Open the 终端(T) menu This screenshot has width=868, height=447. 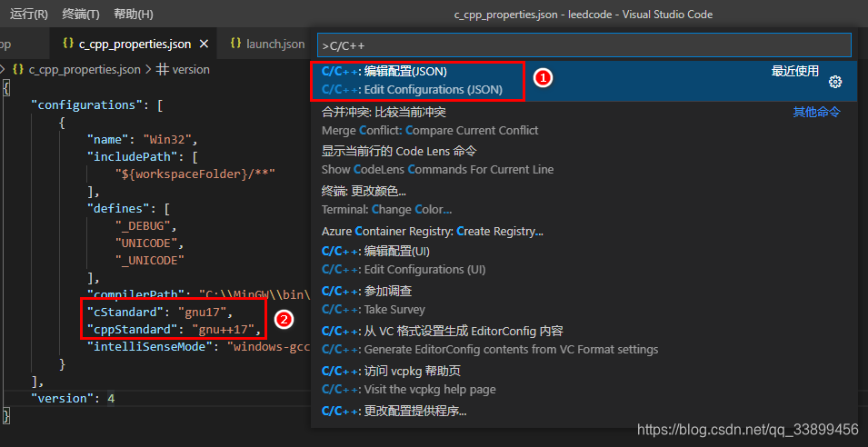81,14
